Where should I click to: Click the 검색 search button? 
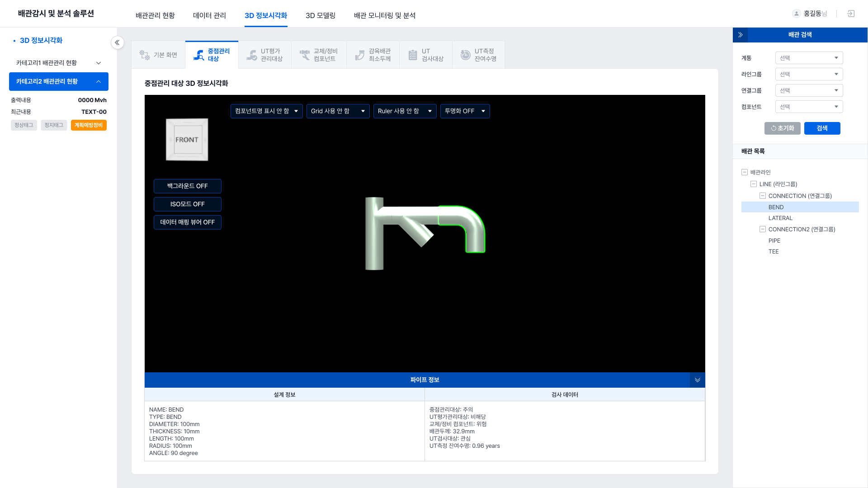coord(822,128)
